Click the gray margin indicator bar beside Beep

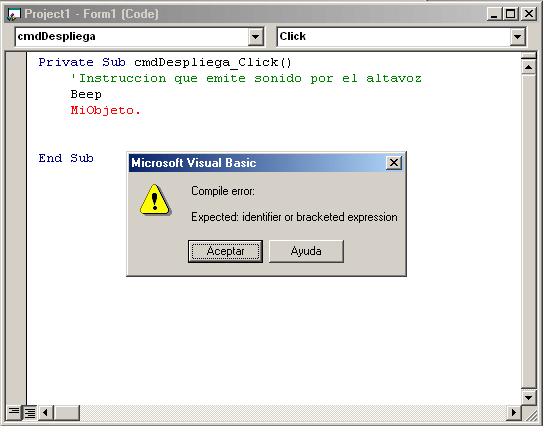pyautogui.click(x=16, y=94)
